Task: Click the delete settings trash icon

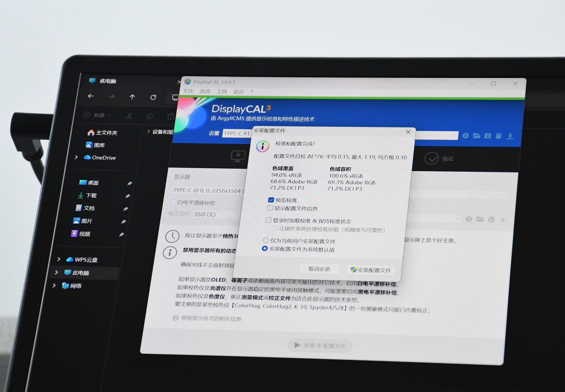Action: click(x=499, y=136)
